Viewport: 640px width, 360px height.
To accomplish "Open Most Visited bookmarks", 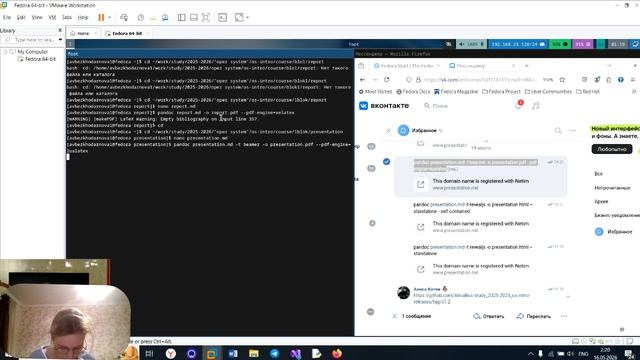I will click(x=376, y=92).
